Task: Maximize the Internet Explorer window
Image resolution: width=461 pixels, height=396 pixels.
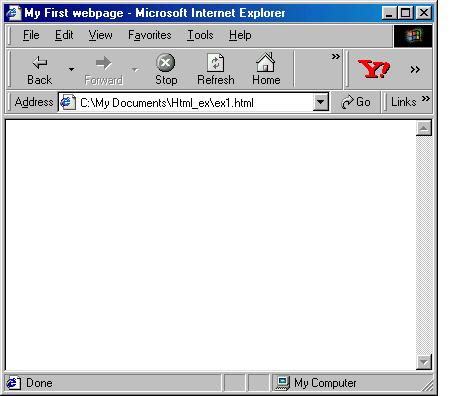Action: (405, 13)
